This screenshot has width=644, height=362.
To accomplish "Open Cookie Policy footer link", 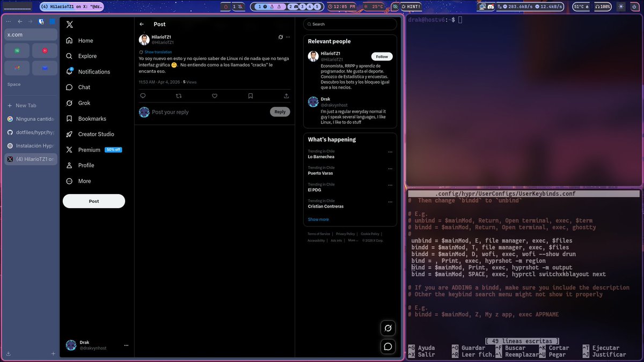I will [370, 234].
